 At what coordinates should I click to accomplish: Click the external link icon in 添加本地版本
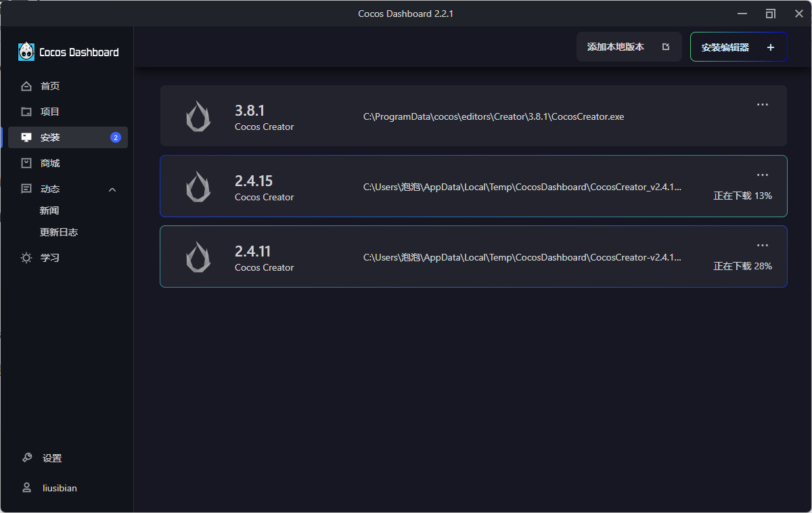(x=666, y=47)
